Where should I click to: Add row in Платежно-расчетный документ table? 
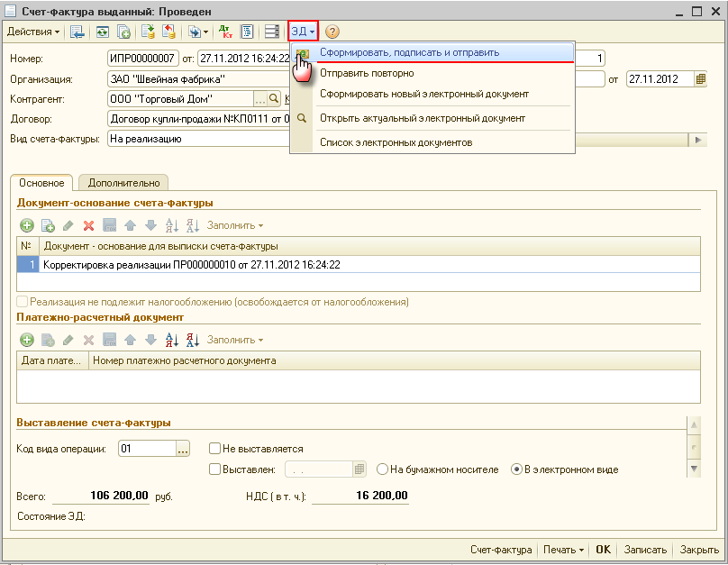point(27,340)
